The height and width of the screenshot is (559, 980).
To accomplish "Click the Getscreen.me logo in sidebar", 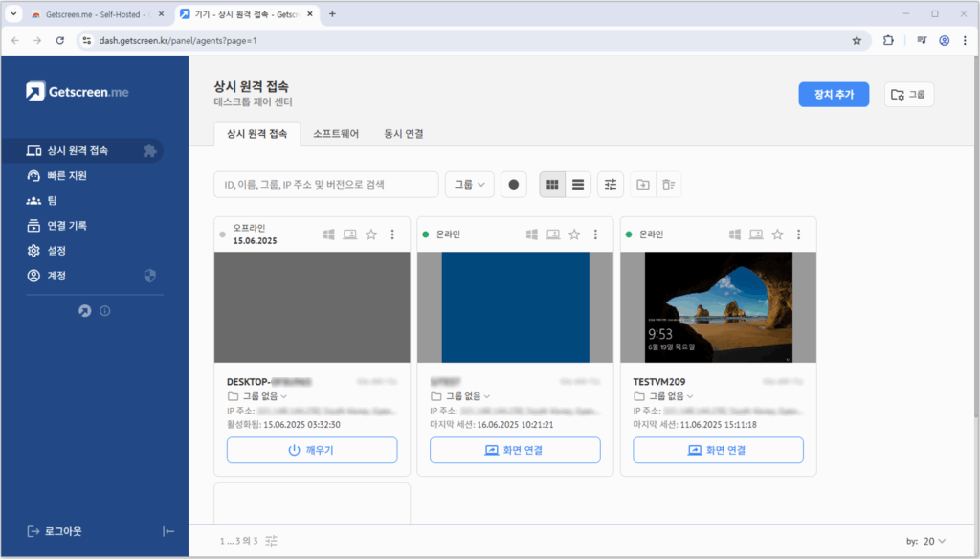I will pyautogui.click(x=78, y=91).
